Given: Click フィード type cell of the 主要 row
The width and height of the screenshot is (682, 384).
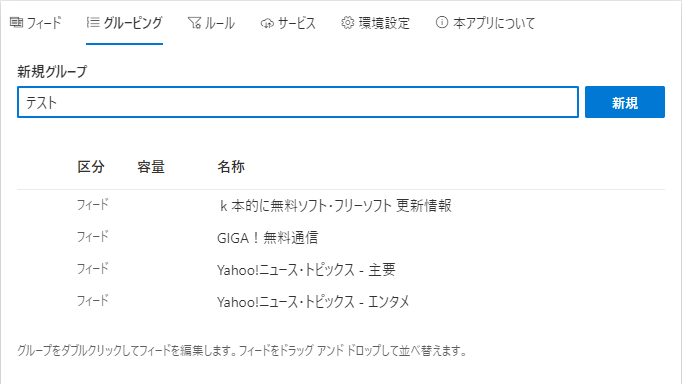Looking at the screenshot, I should 93,269.
